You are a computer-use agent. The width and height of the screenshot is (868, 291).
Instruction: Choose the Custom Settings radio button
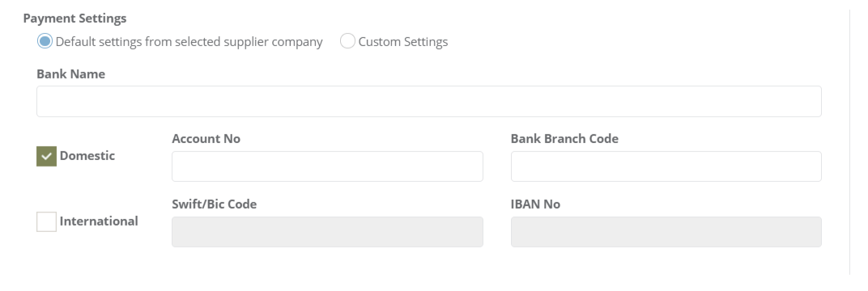click(x=347, y=41)
